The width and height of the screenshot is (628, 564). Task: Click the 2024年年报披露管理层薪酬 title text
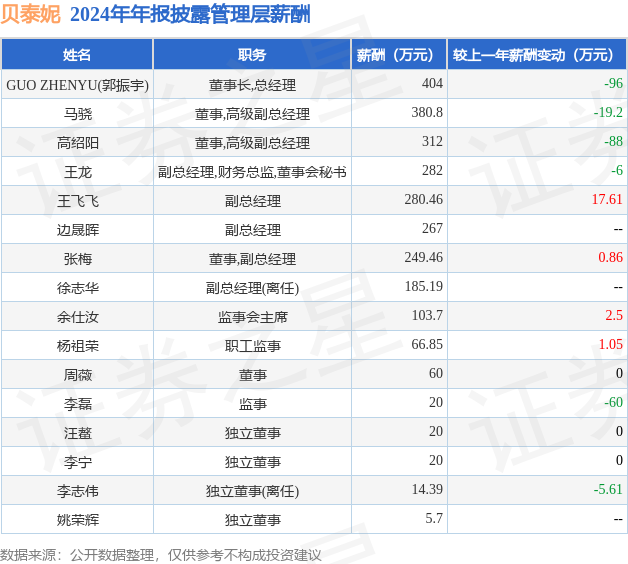pyautogui.click(x=190, y=14)
